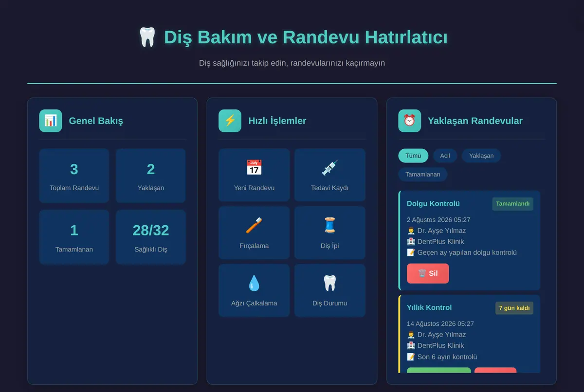Click the date 14 Ağustos 2026 05:27
Image resolution: width=584 pixels, height=392 pixels.
[440, 324]
